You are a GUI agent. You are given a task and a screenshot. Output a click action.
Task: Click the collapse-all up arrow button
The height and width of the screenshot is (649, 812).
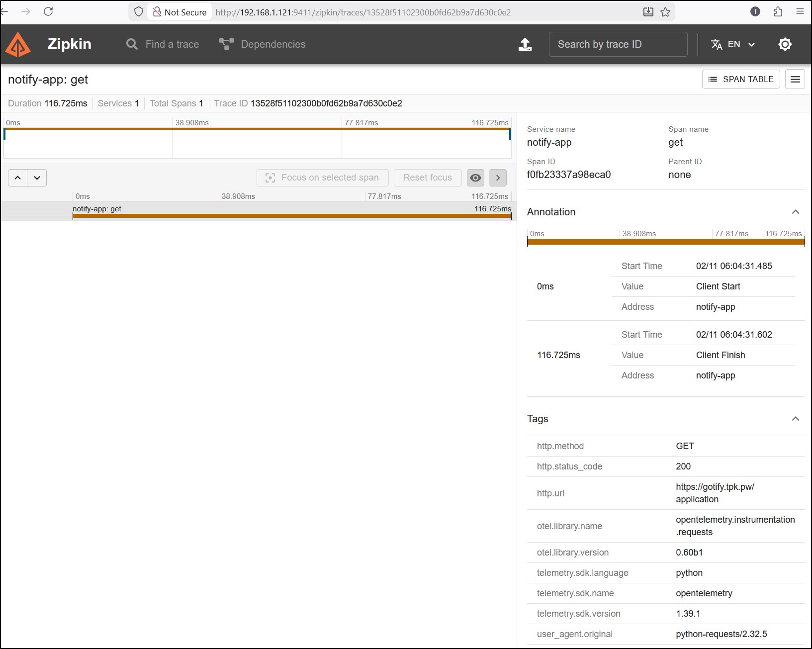(x=18, y=178)
